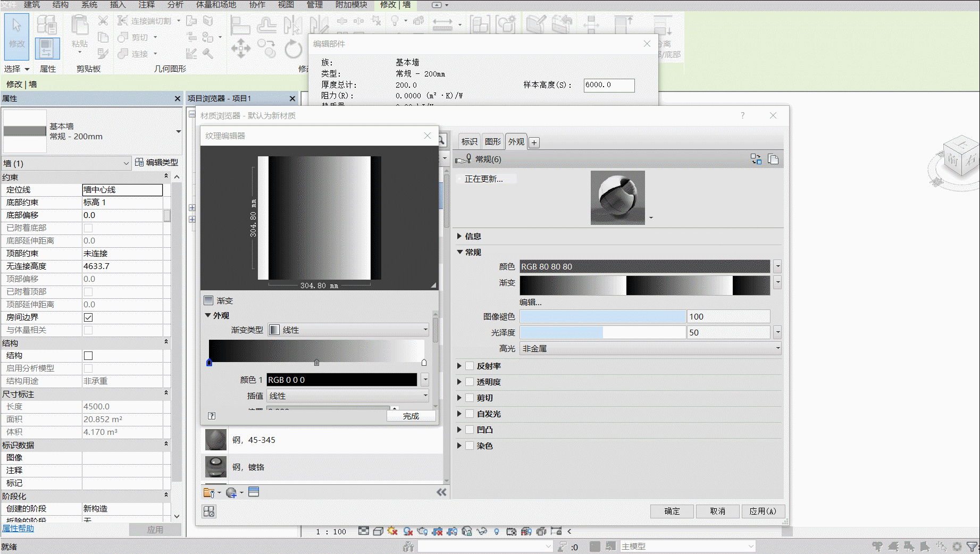Image resolution: width=980 pixels, height=554 pixels.
Task: Collapse material list with double chevron
Action: pos(441,492)
